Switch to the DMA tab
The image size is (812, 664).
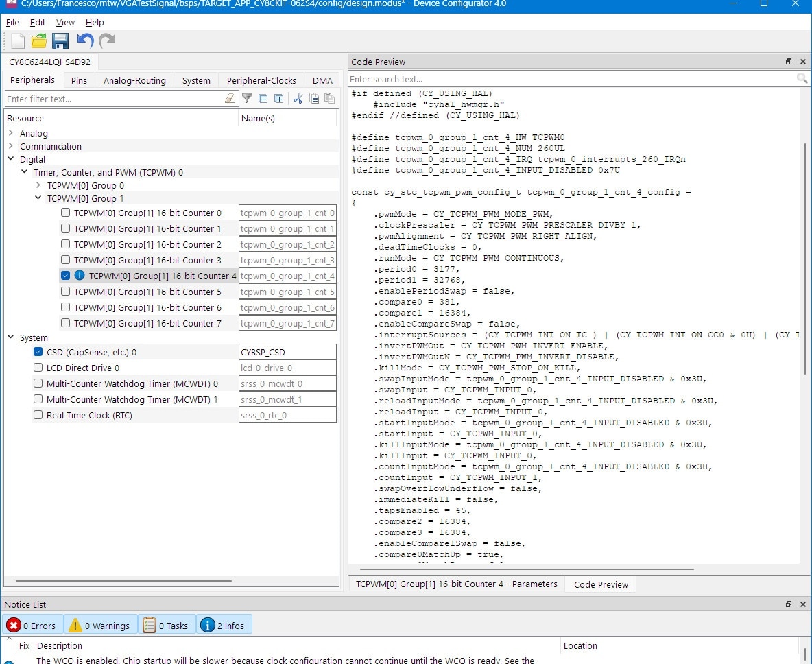(322, 80)
